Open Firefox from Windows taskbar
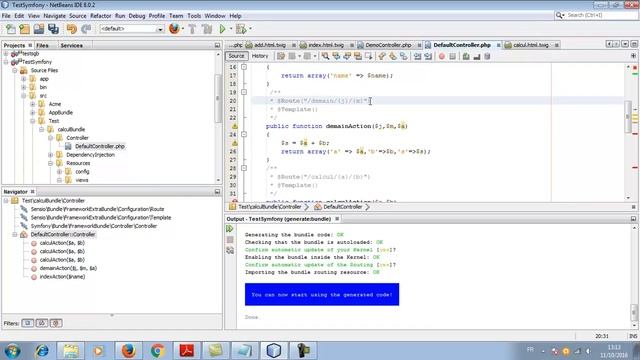Screen dimensions: 640x360 (x=128, y=351)
